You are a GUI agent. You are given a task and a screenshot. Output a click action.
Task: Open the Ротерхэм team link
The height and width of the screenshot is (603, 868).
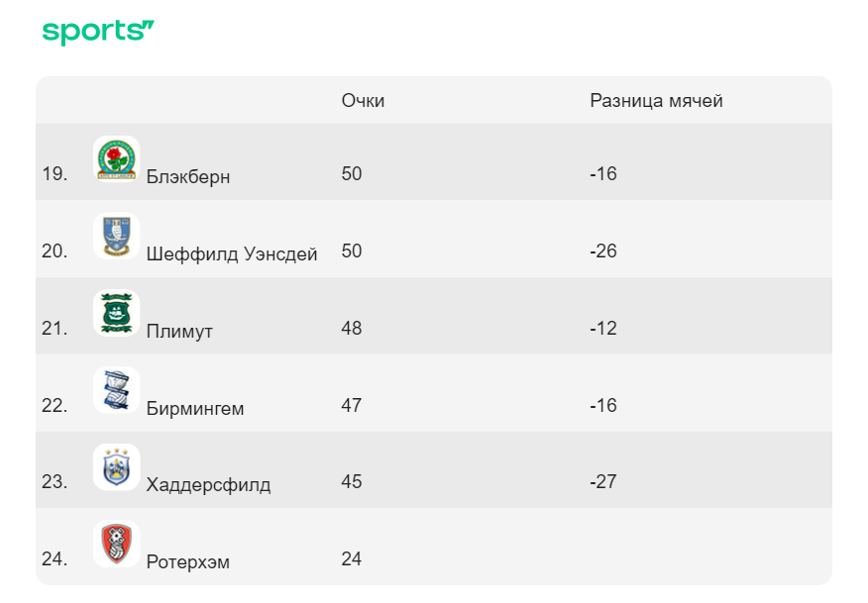point(187,562)
